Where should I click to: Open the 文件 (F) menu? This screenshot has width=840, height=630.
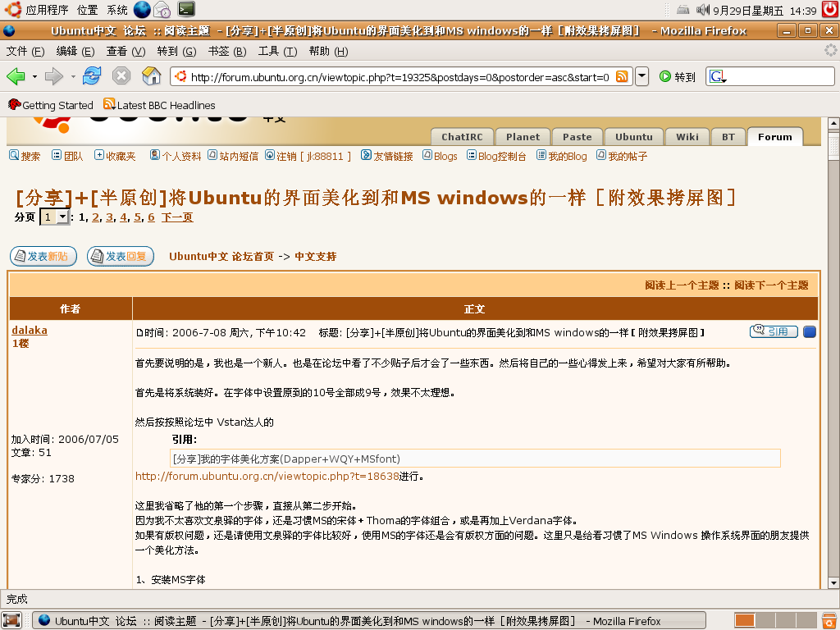[x=25, y=51]
